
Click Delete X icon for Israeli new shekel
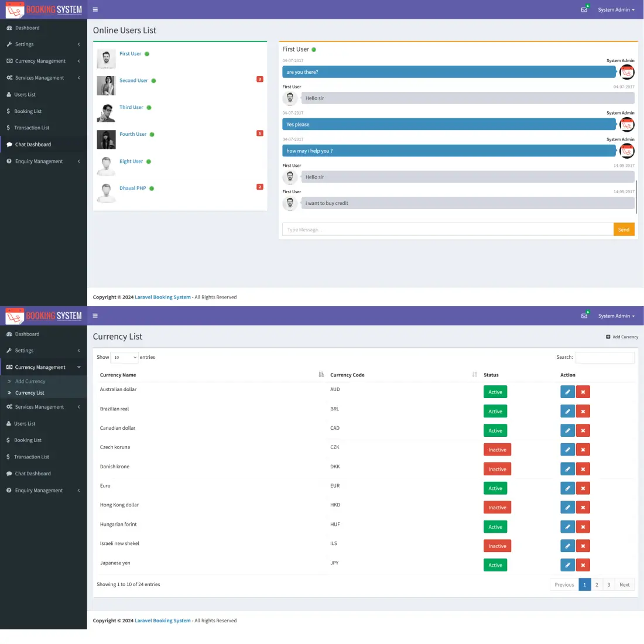583,546
